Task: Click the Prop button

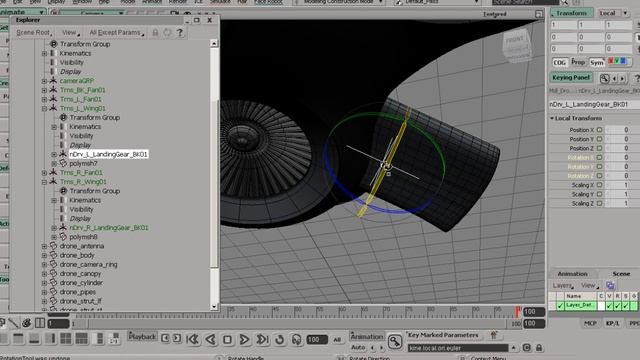Action: [x=578, y=62]
